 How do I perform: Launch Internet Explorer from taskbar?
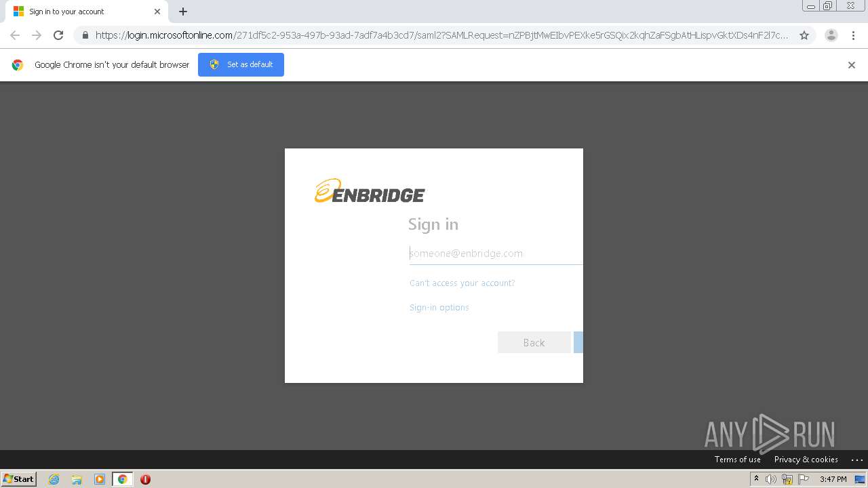(x=54, y=479)
